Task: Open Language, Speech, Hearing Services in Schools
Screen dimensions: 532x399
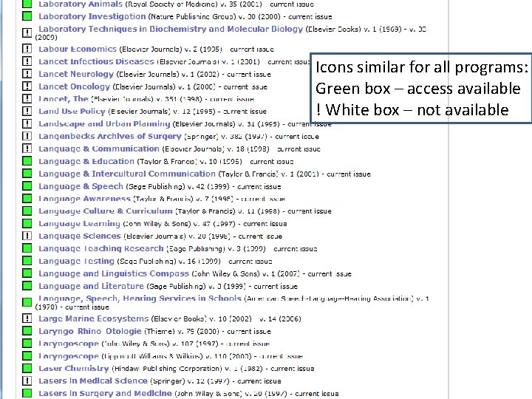Action: 140,299
